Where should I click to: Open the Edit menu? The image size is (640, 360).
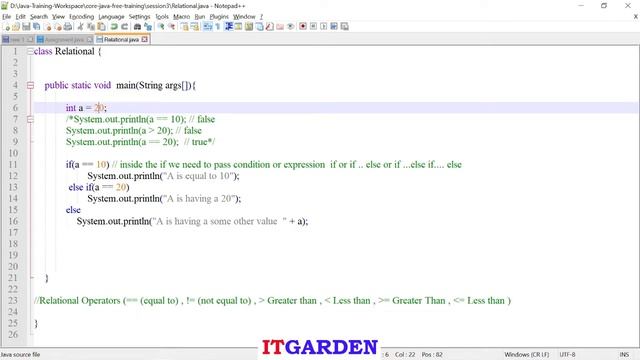click(20, 17)
